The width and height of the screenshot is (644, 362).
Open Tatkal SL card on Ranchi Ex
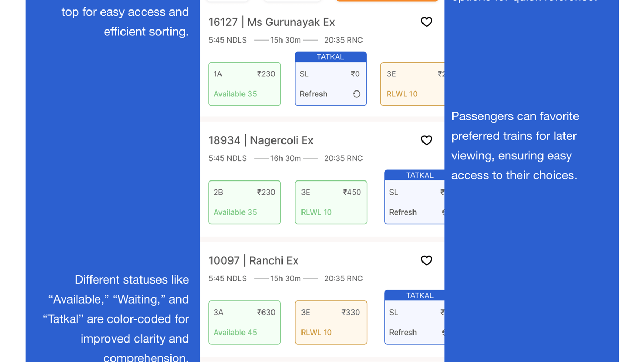[414, 317]
